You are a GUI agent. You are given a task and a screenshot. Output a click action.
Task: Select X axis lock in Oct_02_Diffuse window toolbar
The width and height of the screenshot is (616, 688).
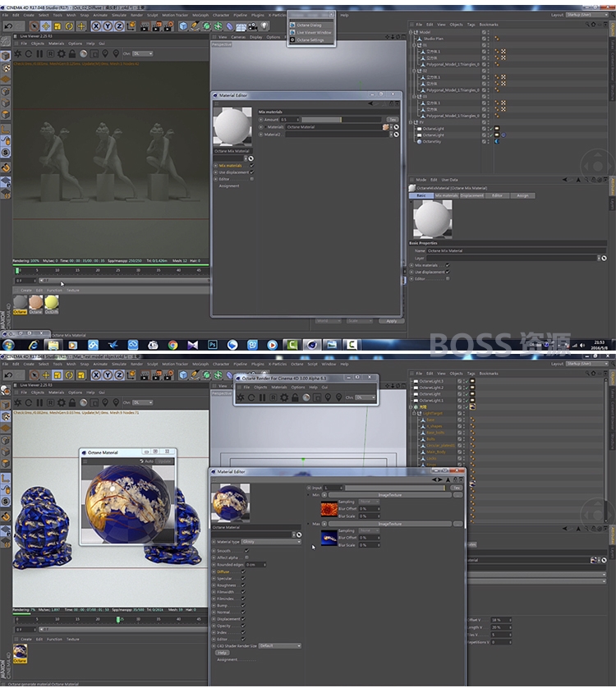coord(96,26)
